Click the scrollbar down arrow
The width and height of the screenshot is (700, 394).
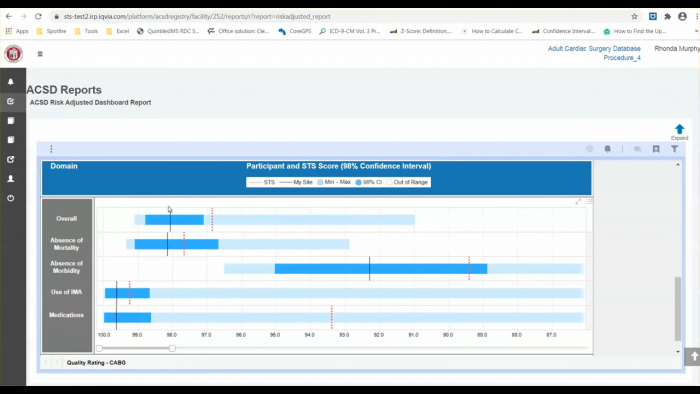[678, 352]
